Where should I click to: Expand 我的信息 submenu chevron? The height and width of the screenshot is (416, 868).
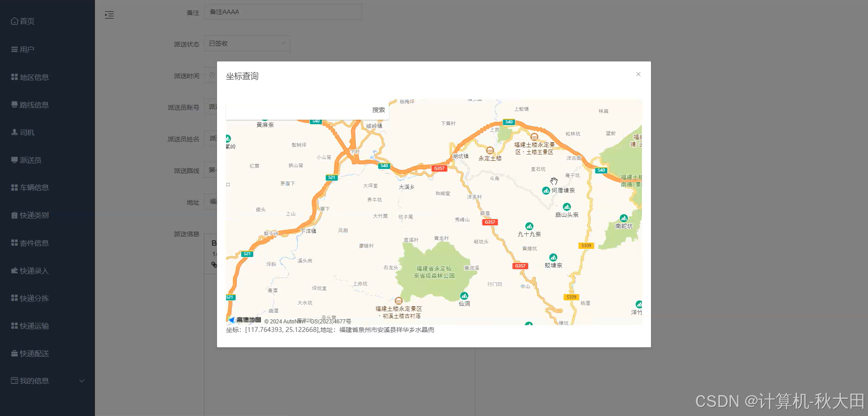pyautogui.click(x=82, y=381)
